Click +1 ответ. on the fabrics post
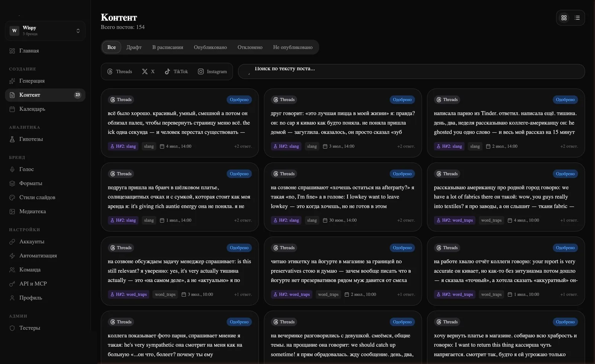 569,220
